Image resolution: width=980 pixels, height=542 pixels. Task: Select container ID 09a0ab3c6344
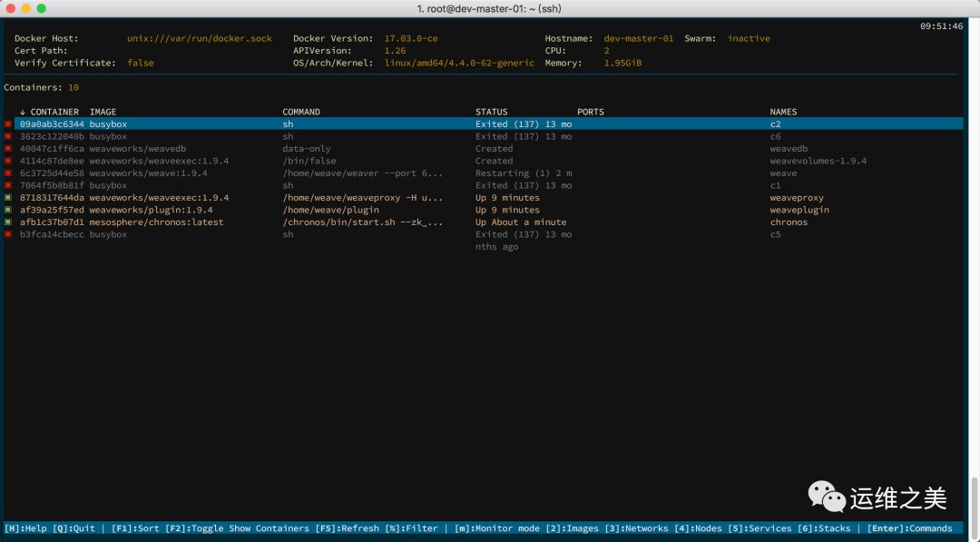52,124
